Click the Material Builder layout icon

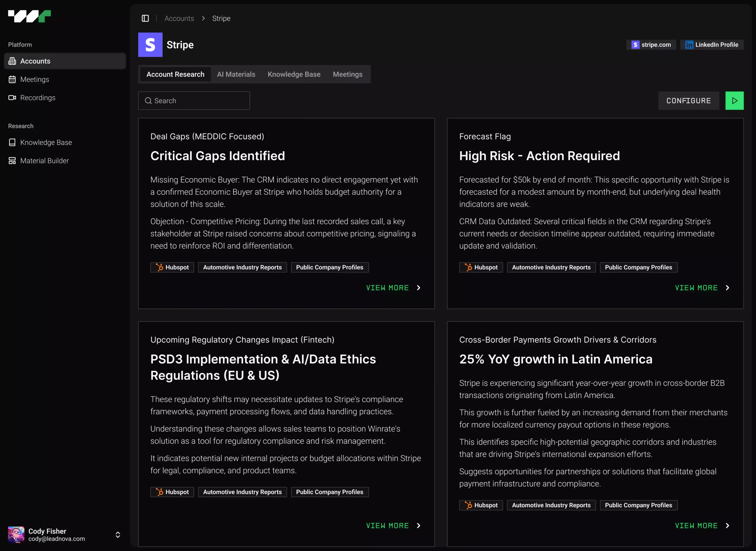click(12, 161)
